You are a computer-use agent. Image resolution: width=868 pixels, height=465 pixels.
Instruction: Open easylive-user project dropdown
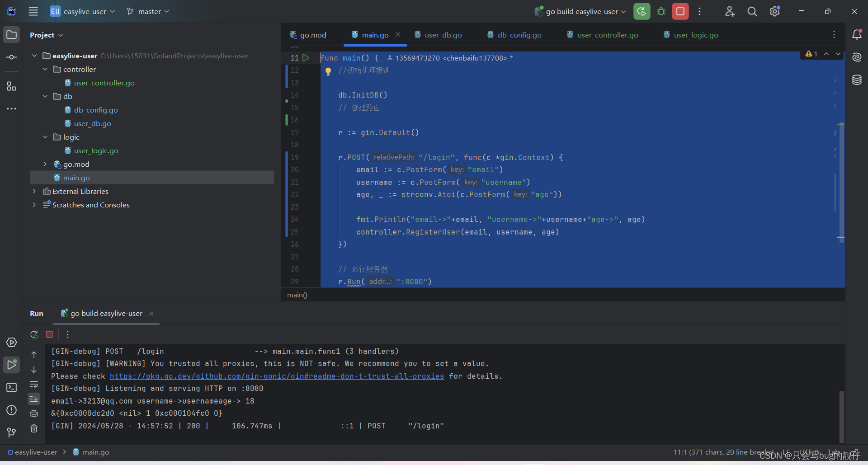coord(82,11)
